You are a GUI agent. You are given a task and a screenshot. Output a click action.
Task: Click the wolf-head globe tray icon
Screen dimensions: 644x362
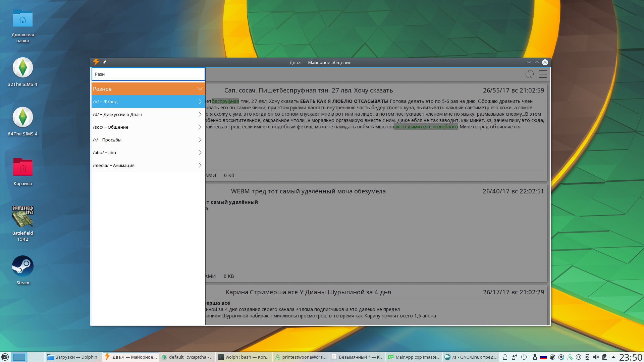point(552,357)
